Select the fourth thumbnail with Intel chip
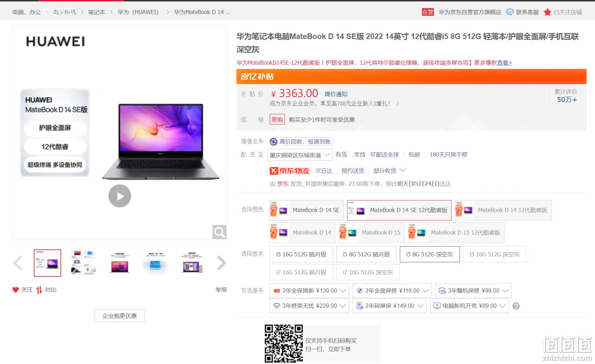 pyautogui.click(x=155, y=263)
